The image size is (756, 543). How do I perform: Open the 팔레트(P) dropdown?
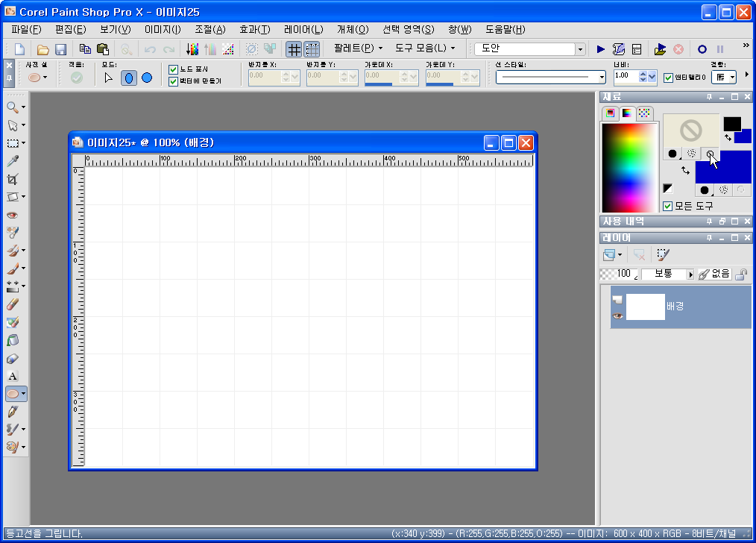pos(358,48)
